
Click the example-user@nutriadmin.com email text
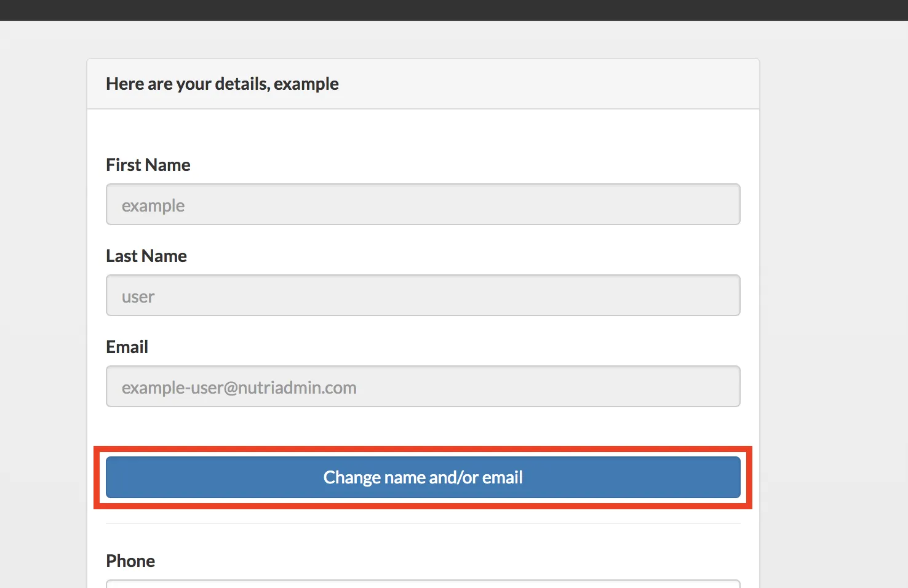(x=239, y=387)
